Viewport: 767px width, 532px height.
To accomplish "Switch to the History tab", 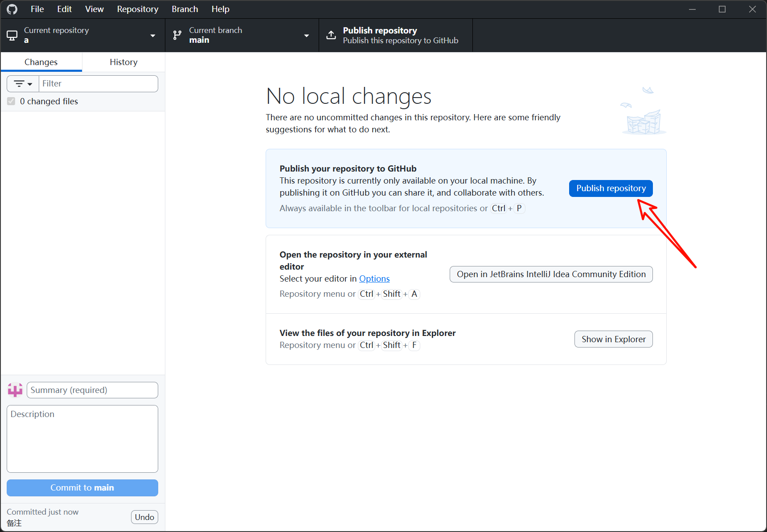I will coord(123,62).
